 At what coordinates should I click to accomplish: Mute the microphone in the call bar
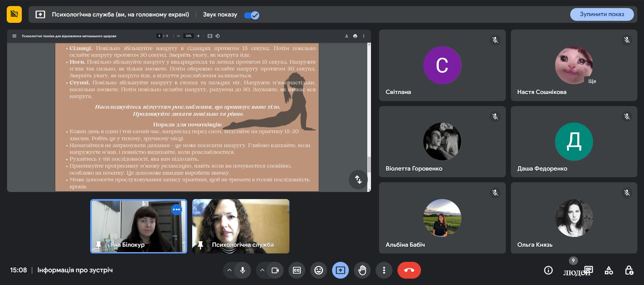click(x=243, y=270)
